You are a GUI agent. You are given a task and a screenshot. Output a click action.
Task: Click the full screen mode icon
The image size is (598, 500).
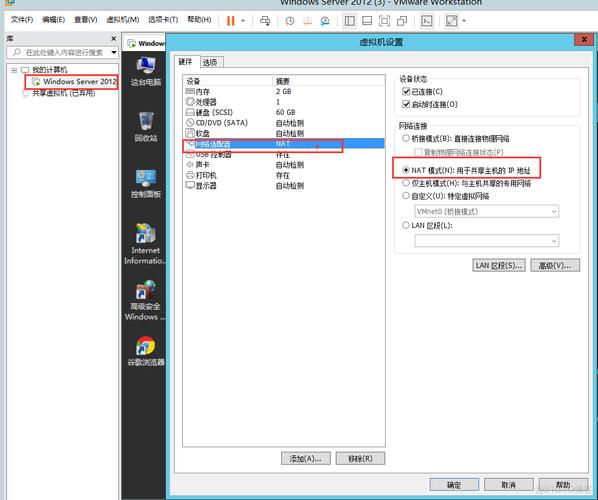[384, 21]
